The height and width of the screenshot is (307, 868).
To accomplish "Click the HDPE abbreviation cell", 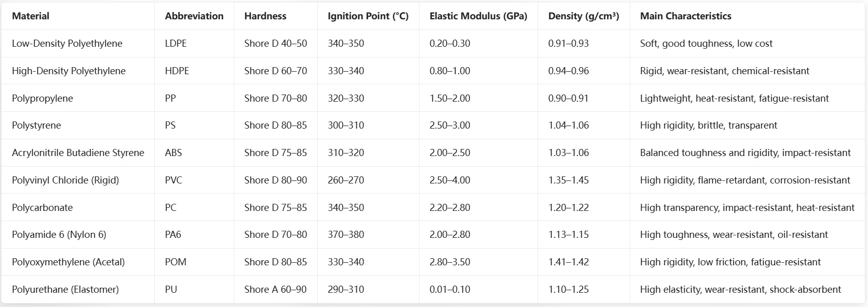I will click(177, 71).
